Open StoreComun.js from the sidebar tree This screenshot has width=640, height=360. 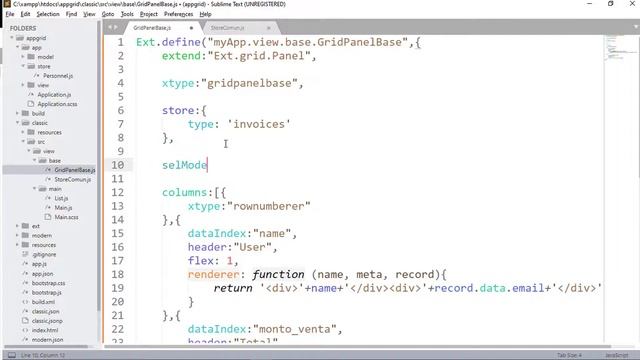pos(73,179)
